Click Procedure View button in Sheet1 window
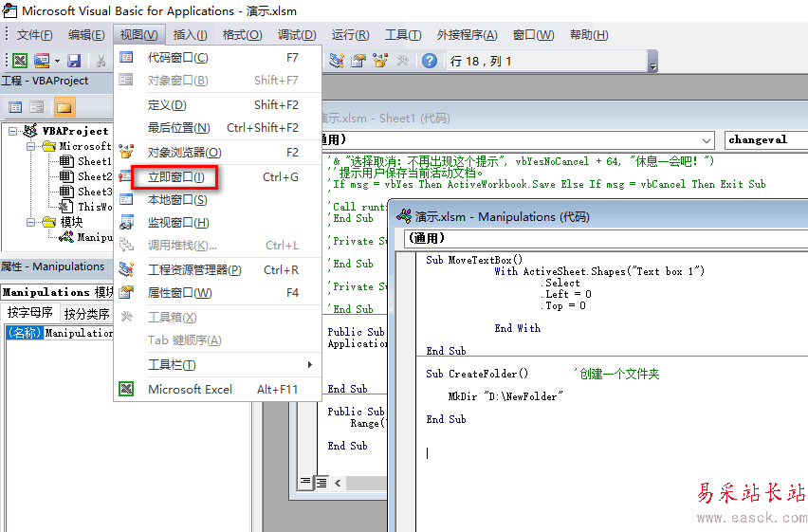This screenshot has height=532, width=808. [x=305, y=483]
